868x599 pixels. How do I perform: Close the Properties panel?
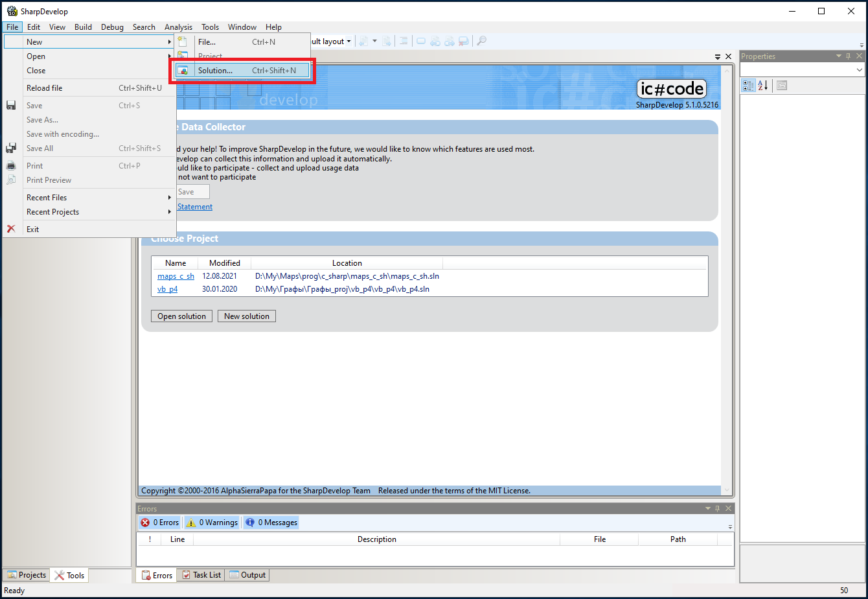tap(859, 56)
